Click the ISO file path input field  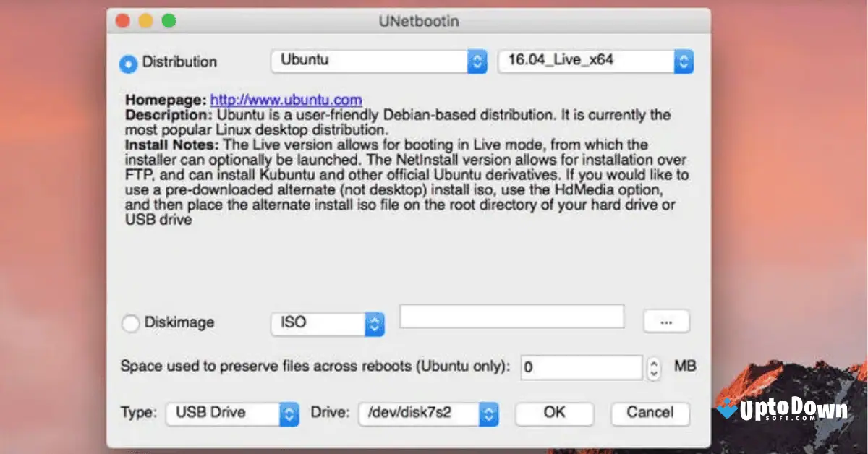(511, 316)
